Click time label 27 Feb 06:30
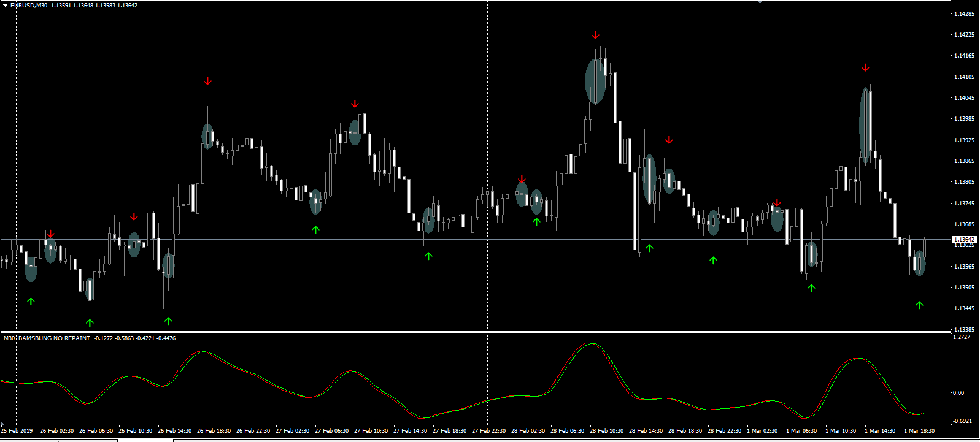980x442 pixels. click(331, 431)
